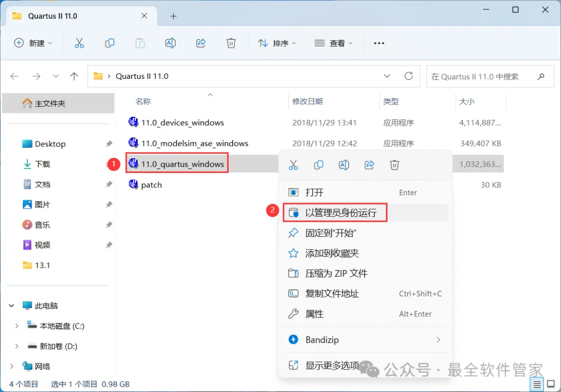Open the 查看 view dropdown
The image size is (561, 392).
(333, 43)
